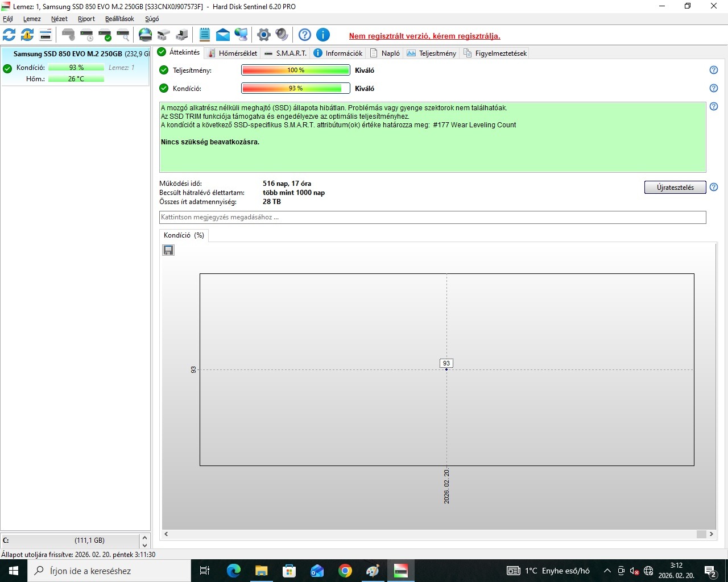Switch to the S.M.A.R.T. tab

click(x=286, y=53)
